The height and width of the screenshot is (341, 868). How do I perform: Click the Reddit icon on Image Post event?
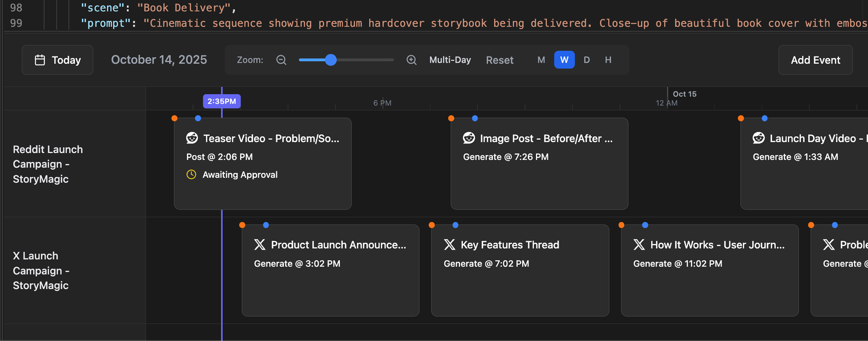click(x=469, y=138)
